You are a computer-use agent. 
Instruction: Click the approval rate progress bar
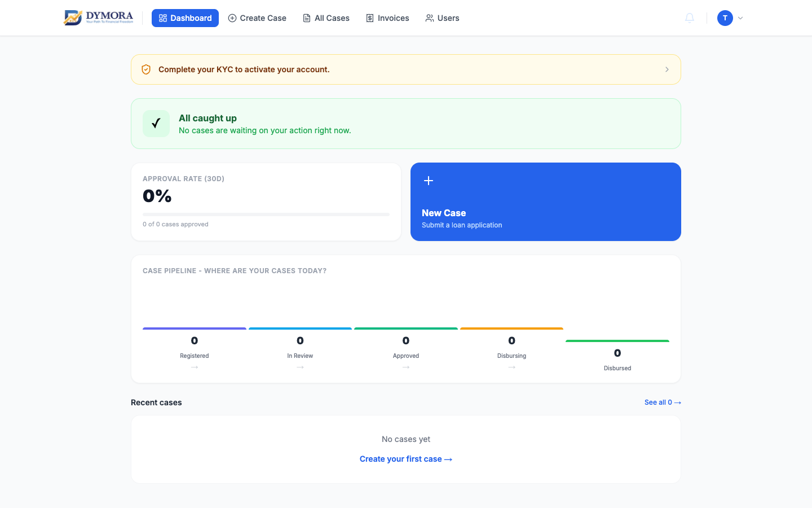pyautogui.click(x=266, y=214)
